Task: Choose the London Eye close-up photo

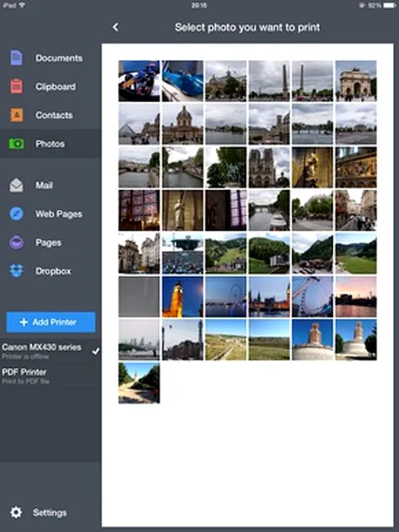Action: (312, 297)
